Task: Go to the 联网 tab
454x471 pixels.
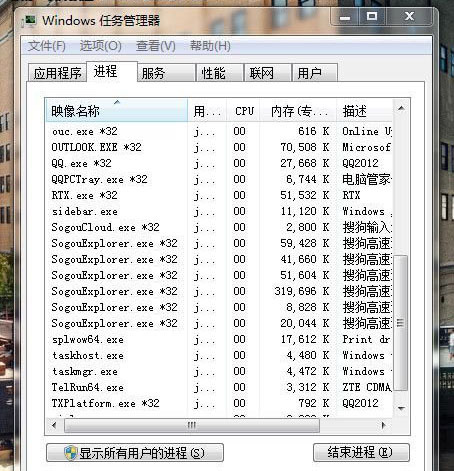Action: point(267,73)
